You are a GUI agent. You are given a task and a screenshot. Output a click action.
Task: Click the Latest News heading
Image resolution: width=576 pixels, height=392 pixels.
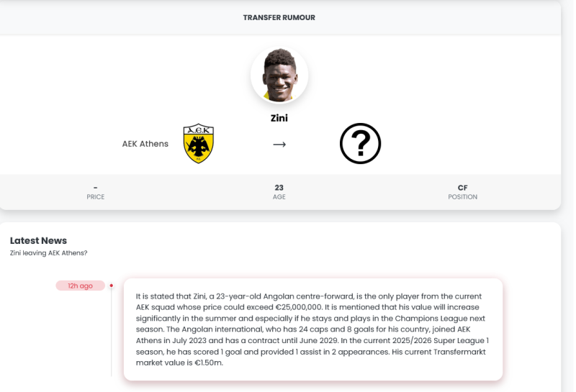point(38,240)
